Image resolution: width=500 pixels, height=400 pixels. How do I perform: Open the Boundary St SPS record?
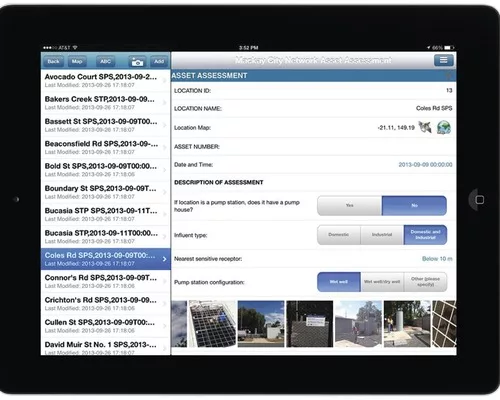click(105, 192)
